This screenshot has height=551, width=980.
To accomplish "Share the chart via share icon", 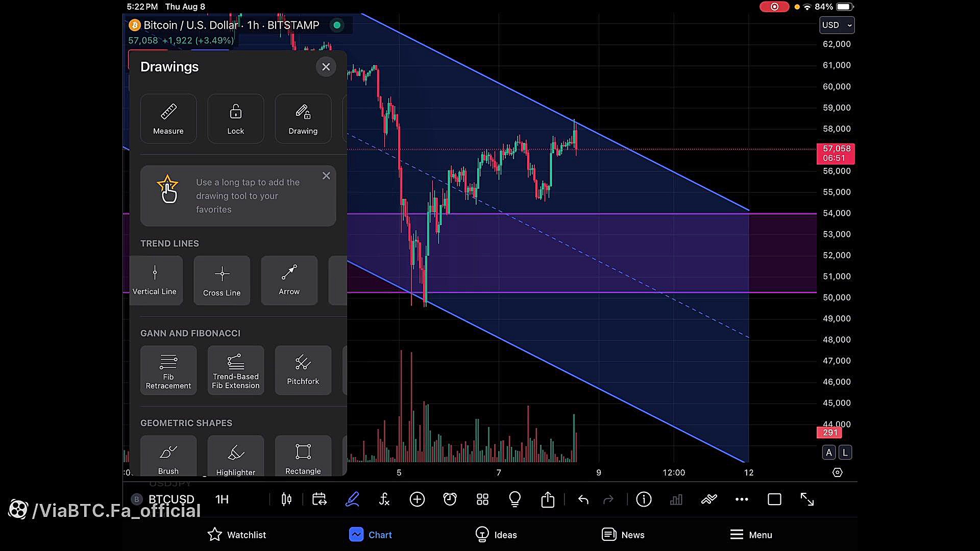I will [548, 499].
